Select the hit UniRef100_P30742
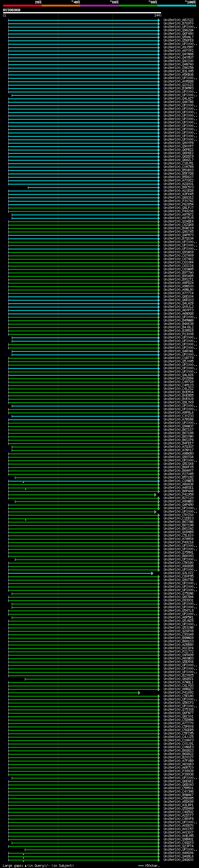Image resolution: width=199 pixels, height=868 pixels. 179,201
